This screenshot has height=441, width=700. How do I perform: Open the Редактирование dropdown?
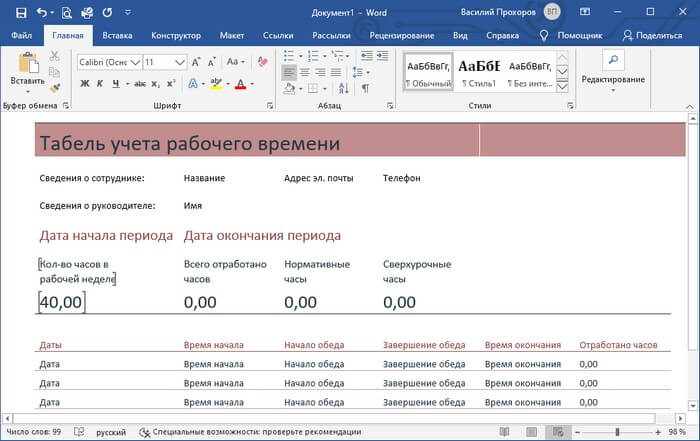[x=613, y=72]
